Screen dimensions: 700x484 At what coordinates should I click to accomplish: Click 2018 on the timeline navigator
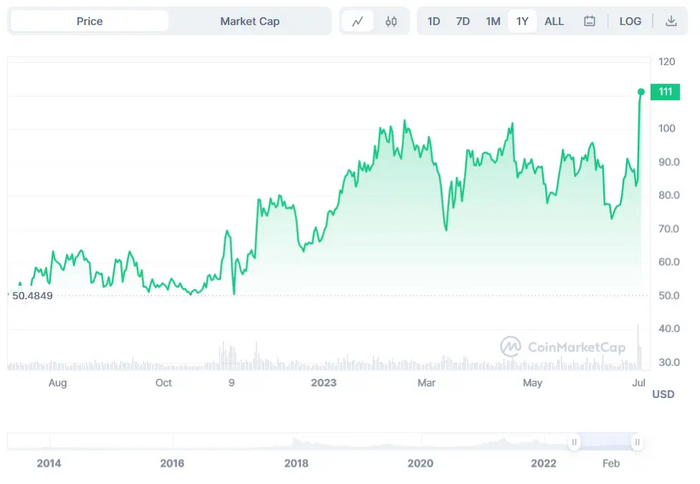click(x=296, y=463)
